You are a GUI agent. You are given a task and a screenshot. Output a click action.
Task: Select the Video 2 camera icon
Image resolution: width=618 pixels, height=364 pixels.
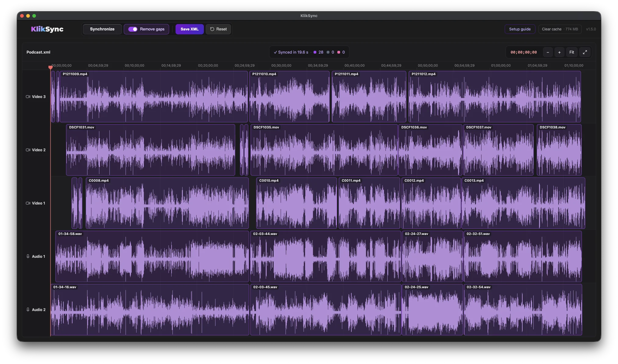pos(28,150)
